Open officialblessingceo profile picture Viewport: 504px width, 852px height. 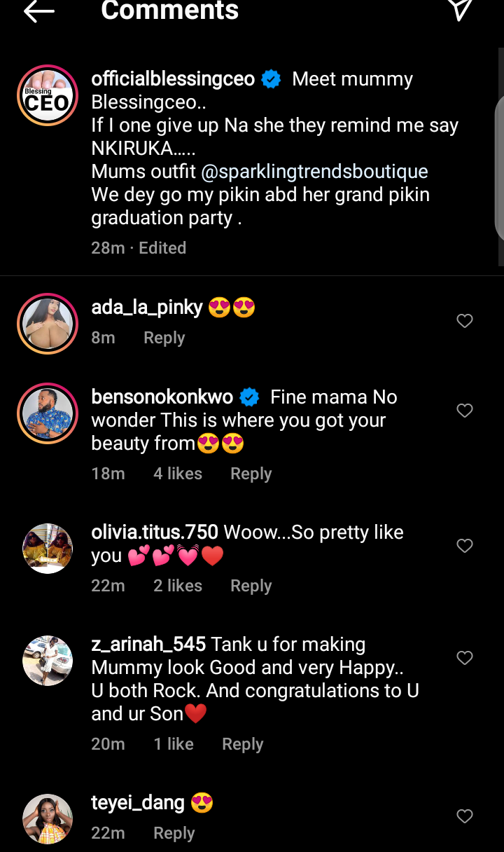48,95
